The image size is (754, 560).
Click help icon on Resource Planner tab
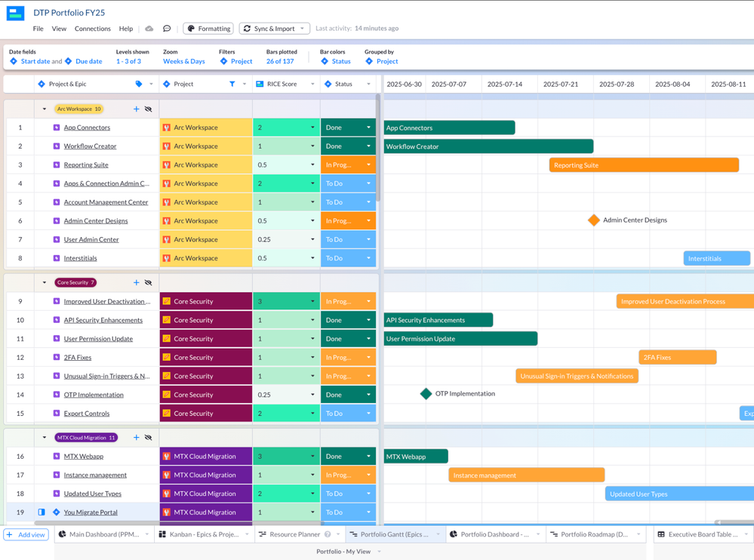pos(328,534)
